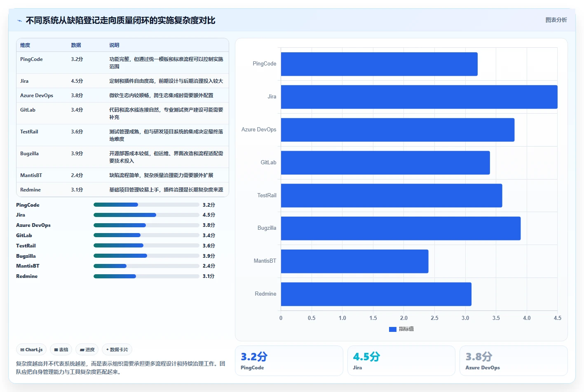Click the 4.5 x-axis tick label
584x392 pixels.
[557, 318]
